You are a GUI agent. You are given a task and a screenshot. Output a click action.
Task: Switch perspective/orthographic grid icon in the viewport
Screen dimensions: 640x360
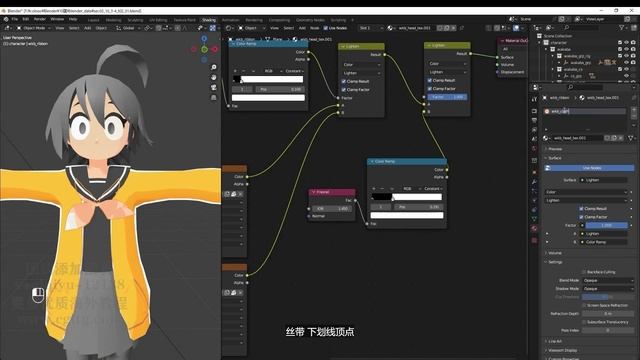[213, 98]
